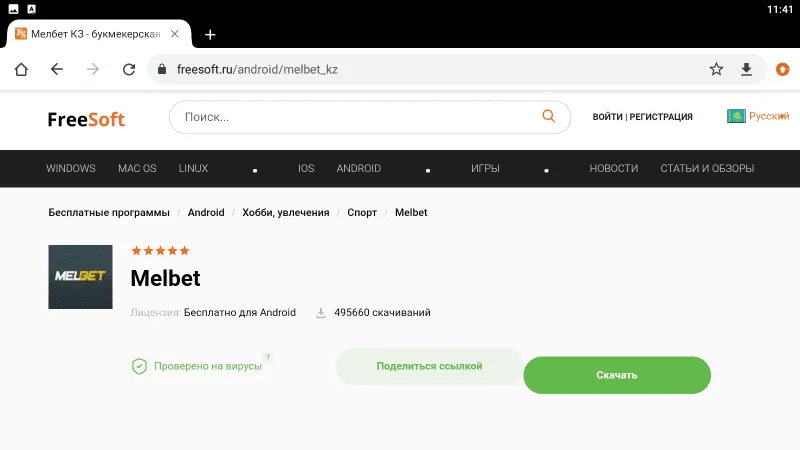
Task: Open a new browser tab
Action: coord(210,34)
